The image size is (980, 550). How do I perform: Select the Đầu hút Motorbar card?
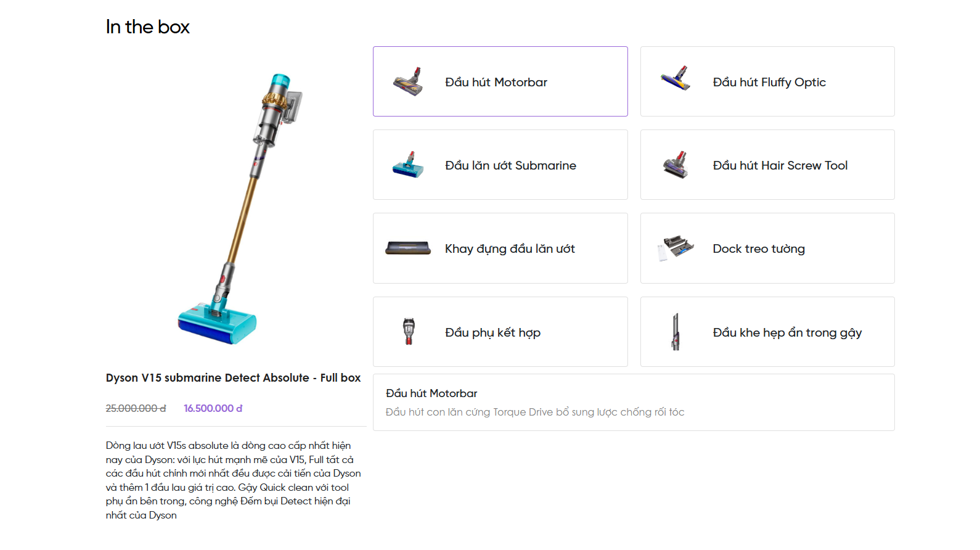click(x=500, y=81)
